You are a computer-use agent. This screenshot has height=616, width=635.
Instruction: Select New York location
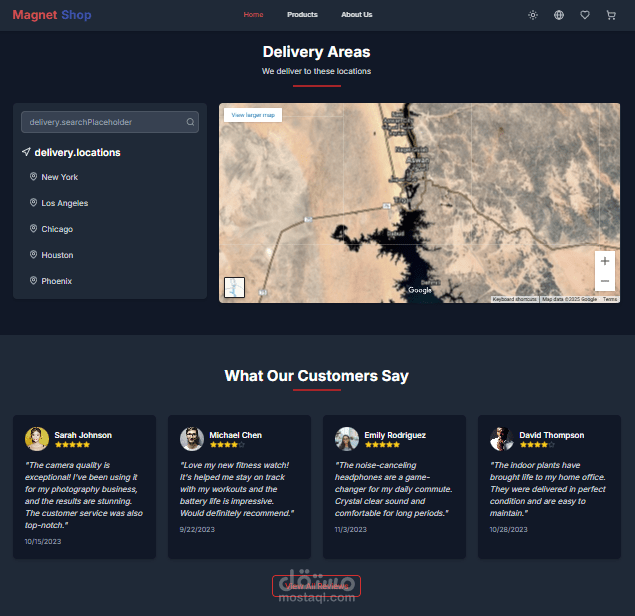(60, 177)
